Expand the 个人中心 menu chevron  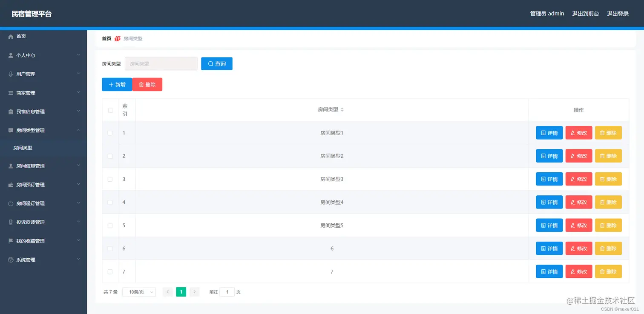pyautogui.click(x=78, y=55)
